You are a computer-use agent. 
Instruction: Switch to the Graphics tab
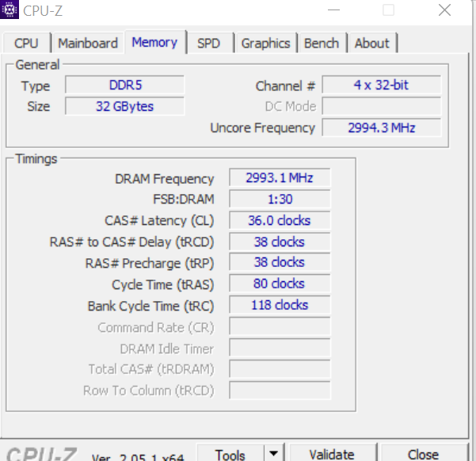click(x=265, y=43)
